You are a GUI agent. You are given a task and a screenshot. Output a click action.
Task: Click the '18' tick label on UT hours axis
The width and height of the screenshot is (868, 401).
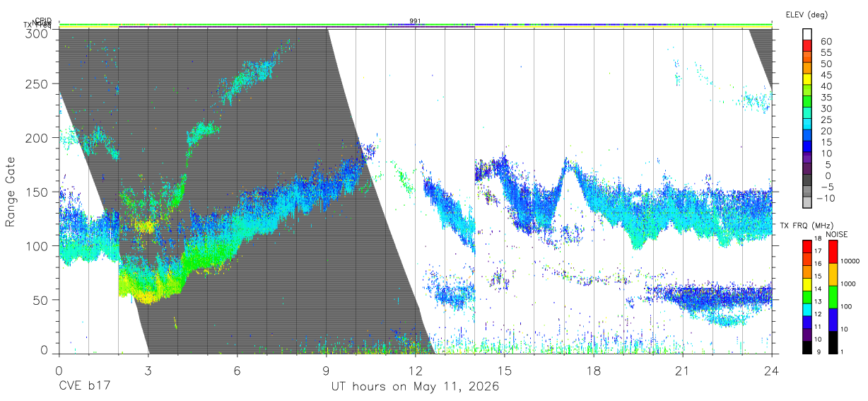[594, 371]
